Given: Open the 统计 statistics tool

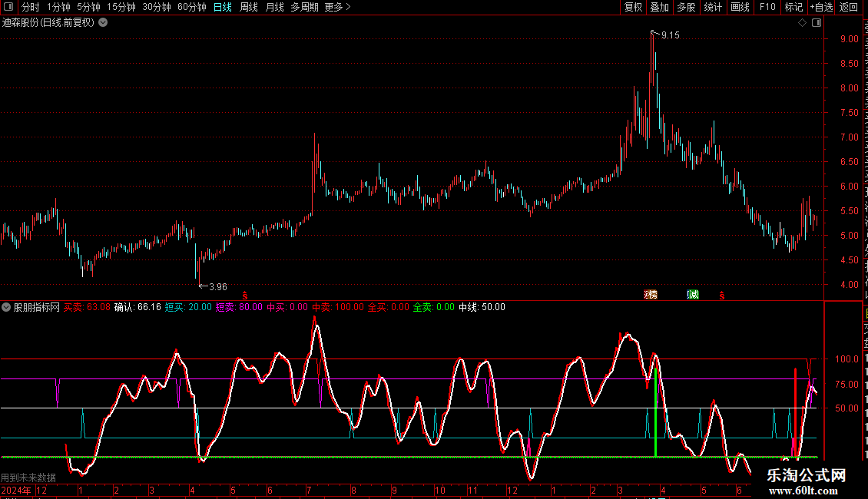Looking at the screenshot, I should click(x=712, y=7).
